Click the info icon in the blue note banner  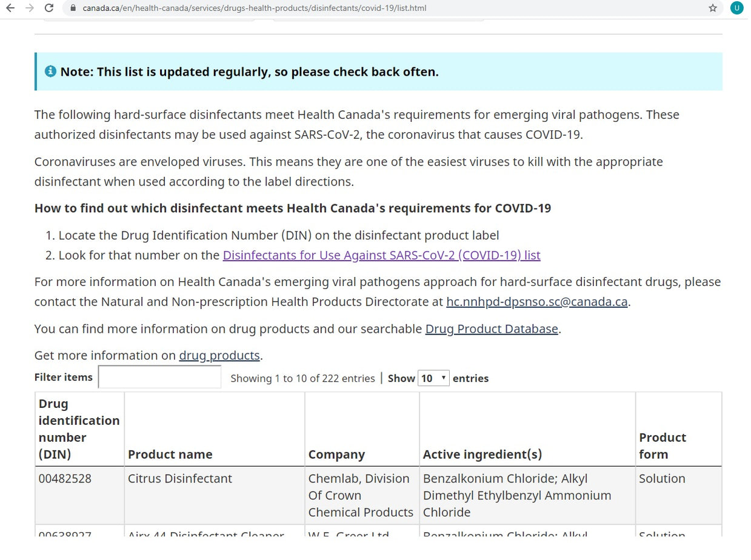50,71
